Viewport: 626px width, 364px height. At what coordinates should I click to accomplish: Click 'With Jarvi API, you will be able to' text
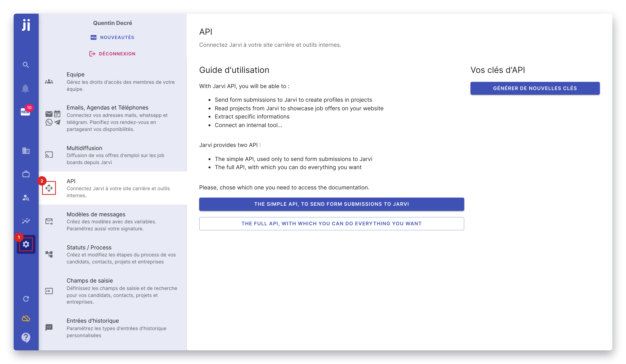244,86
